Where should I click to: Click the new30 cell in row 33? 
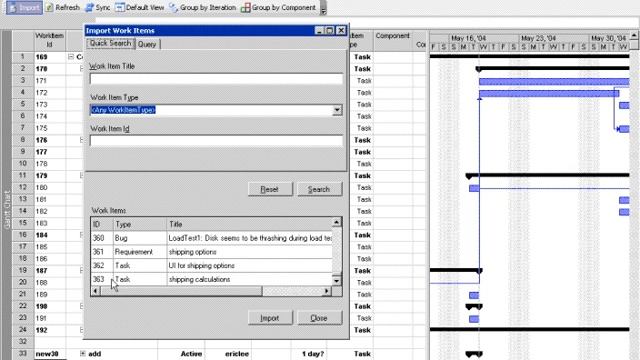coord(49,354)
